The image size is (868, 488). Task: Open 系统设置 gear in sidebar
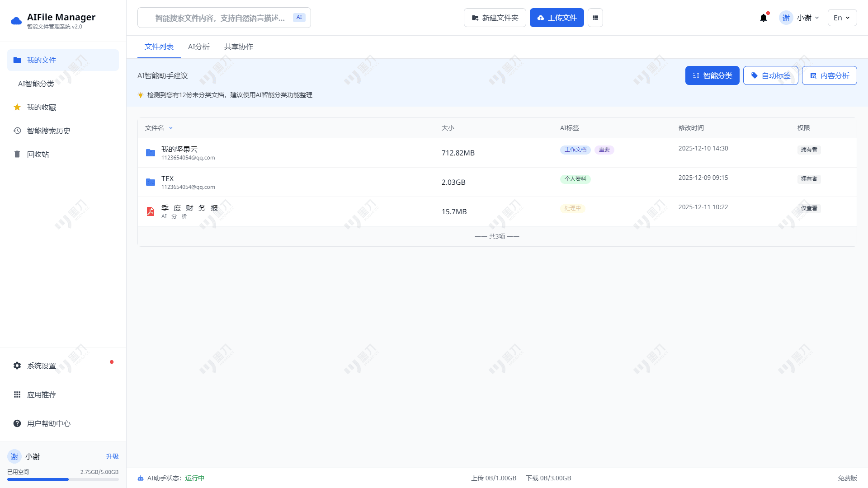click(x=42, y=366)
